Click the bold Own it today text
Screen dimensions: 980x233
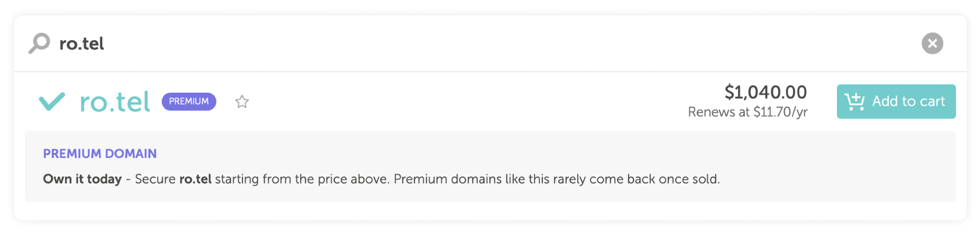tap(82, 179)
